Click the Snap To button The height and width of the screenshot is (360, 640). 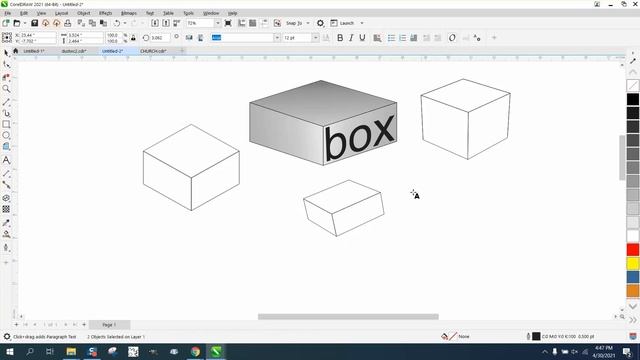[293, 23]
